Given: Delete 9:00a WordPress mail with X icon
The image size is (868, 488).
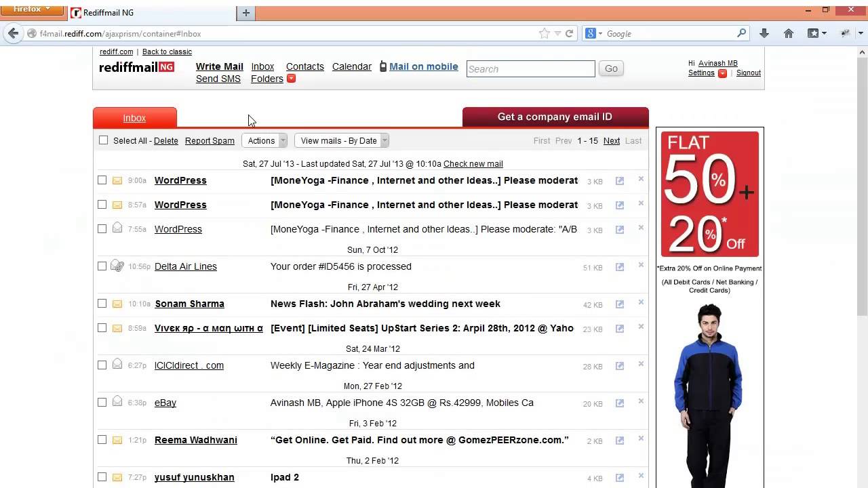Looking at the screenshot, I should [641, 179].
